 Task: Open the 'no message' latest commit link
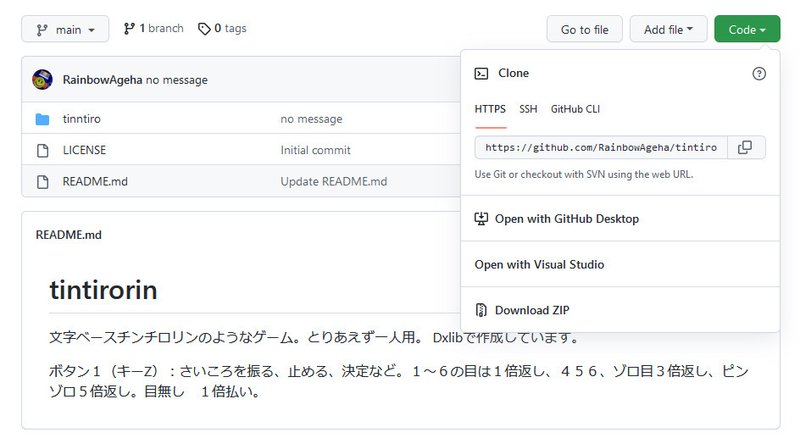(177, 80)
